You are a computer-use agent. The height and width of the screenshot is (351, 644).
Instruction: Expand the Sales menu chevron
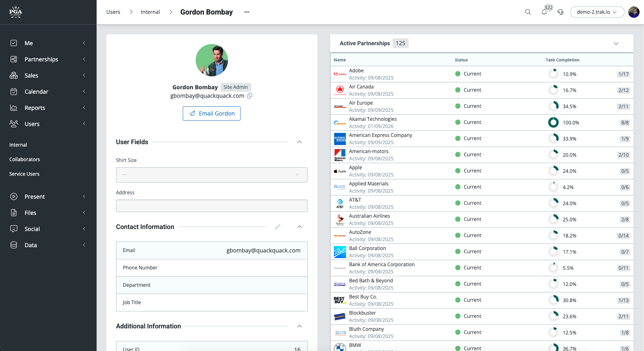(84, 76)
